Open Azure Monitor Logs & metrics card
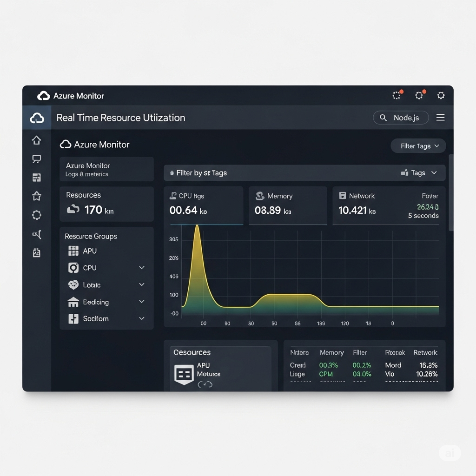Image resolution: width=476 pixels, height=476 pixels. click(x=106, y=169)
